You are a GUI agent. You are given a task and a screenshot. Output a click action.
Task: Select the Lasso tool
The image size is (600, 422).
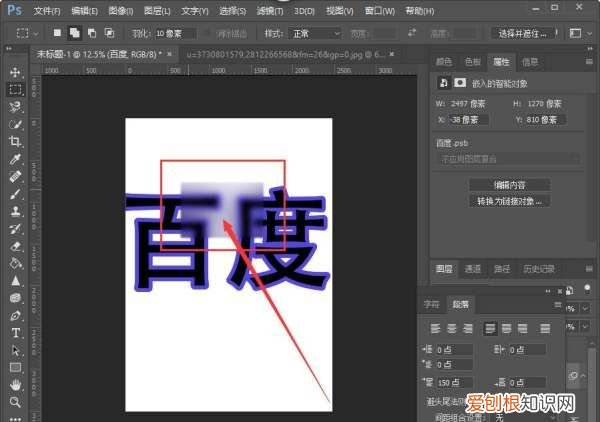pyautogui.click(x=15, y=107)
